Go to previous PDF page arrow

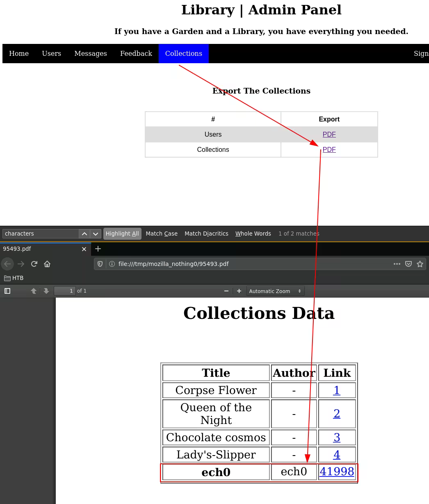pyautogui.click(x=34, y=291)
